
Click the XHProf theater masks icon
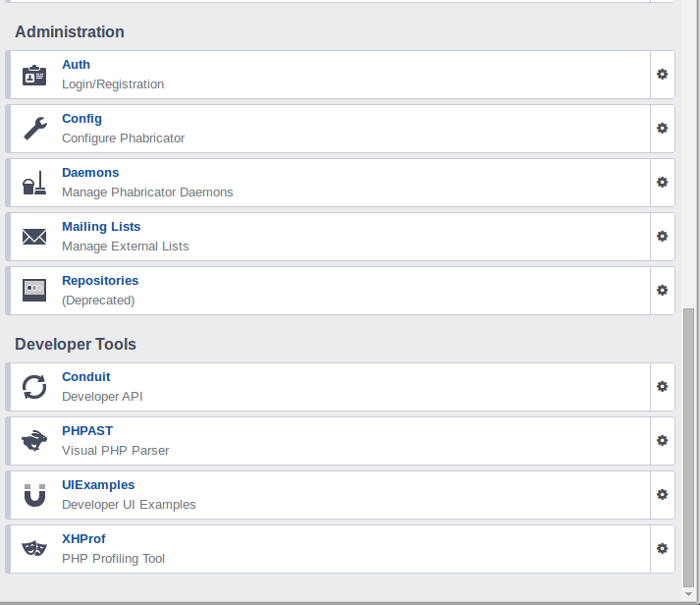click(34, 549)
